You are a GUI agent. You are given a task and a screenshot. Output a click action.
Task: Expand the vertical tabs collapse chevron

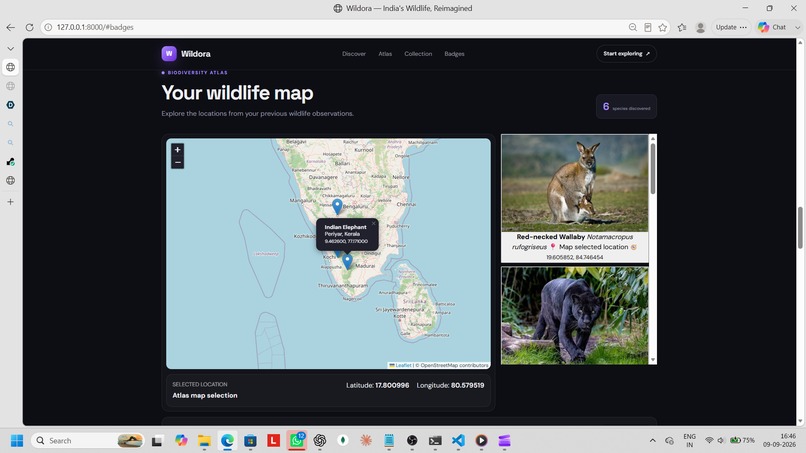10,48
